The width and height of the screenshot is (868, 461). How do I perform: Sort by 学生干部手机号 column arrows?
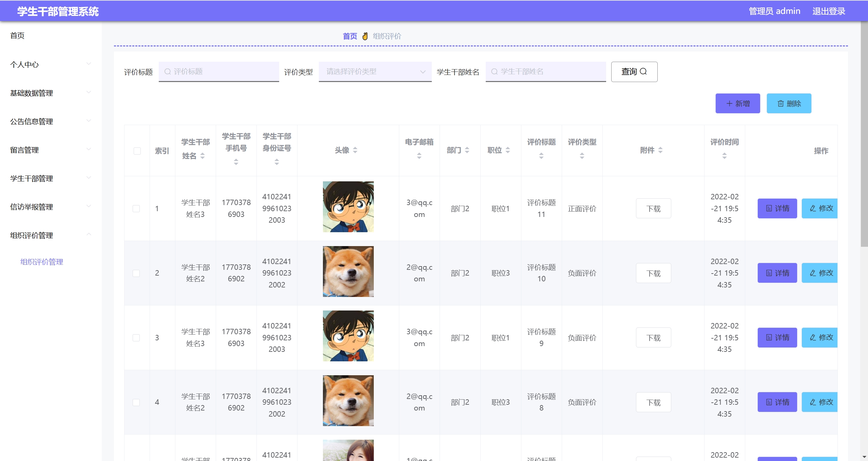click(236, 162)
